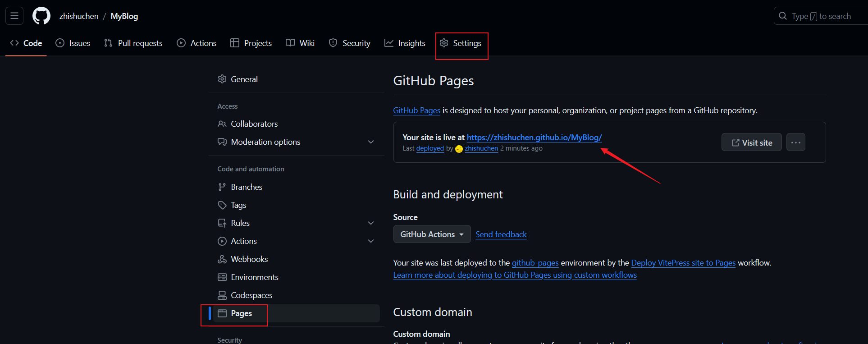Viewport: 868px width, 344px height.
Task: Open the GitHub Actions source dropdown
Action: point(432,234)
